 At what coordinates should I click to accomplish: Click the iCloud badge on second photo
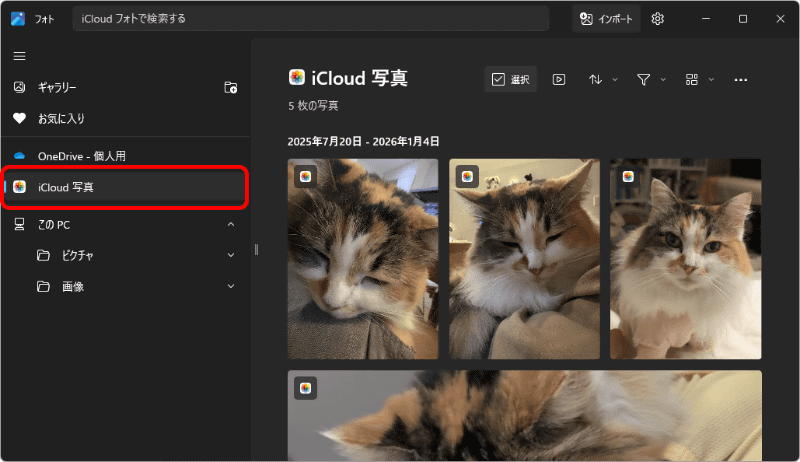click(x=467, y=176)
